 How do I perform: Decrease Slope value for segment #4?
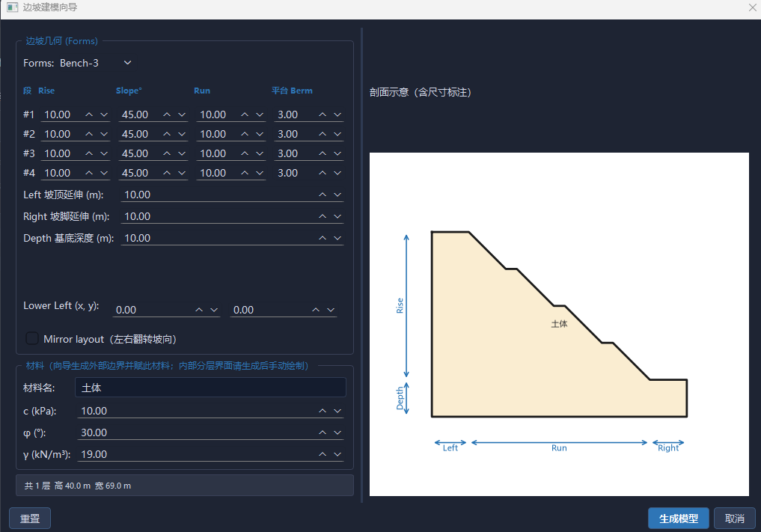tap(182, 173)
